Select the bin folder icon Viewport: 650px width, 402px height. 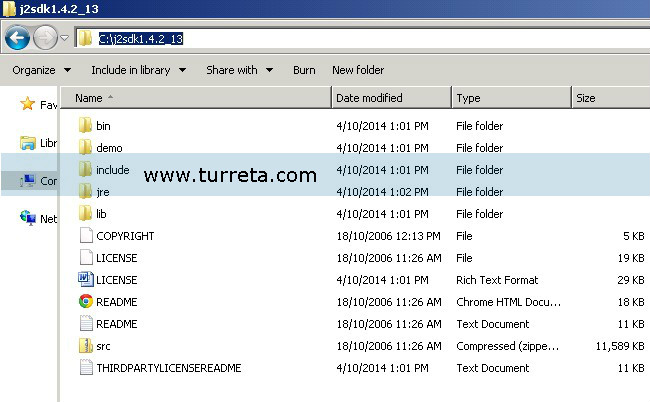(85, 125)
